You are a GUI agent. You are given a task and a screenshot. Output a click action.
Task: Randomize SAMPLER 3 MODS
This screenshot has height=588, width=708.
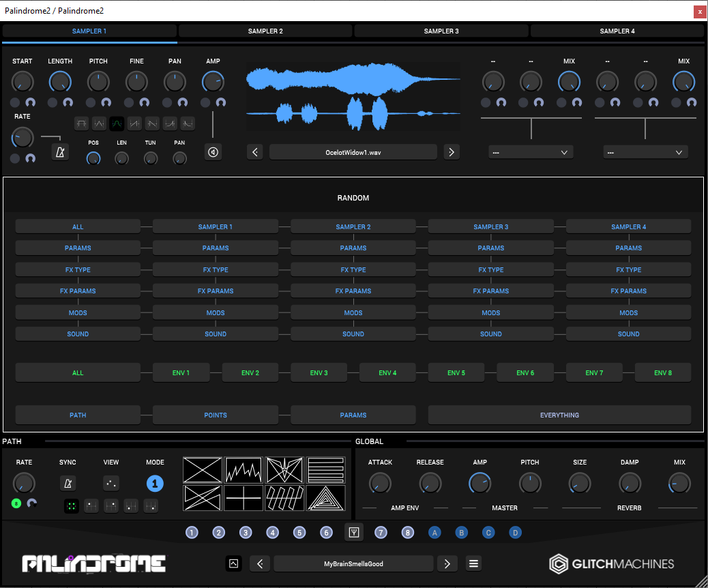(491, 312)
